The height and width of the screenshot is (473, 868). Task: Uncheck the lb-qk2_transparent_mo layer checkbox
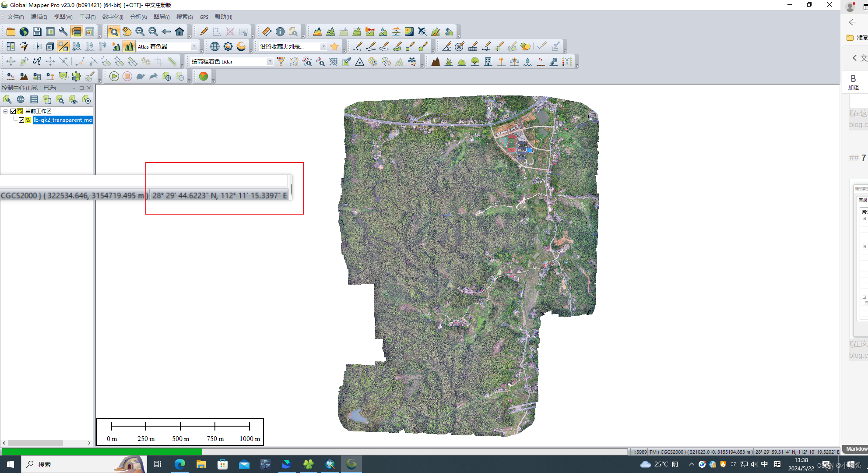tap(21, 120)
